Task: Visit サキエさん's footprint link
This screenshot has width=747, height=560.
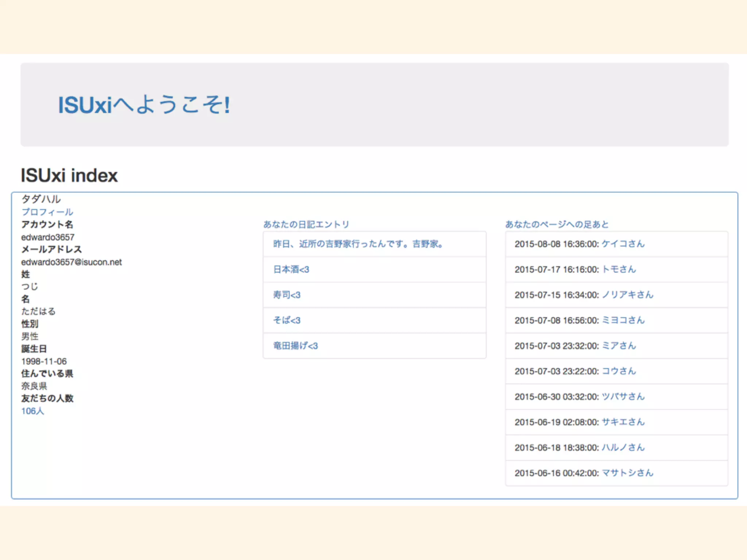Action: tap(623, 422)
